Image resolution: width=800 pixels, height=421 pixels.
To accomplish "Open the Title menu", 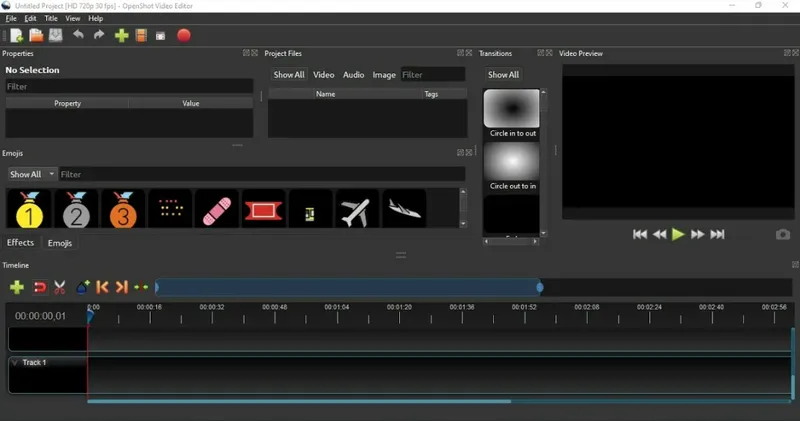I will coord(51,18).
